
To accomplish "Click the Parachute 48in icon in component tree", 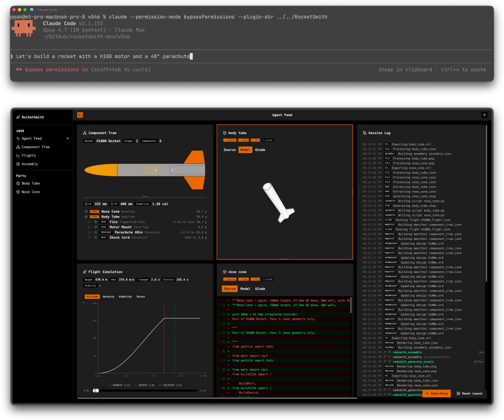I will pyautogui.click(x=96, y=232).
